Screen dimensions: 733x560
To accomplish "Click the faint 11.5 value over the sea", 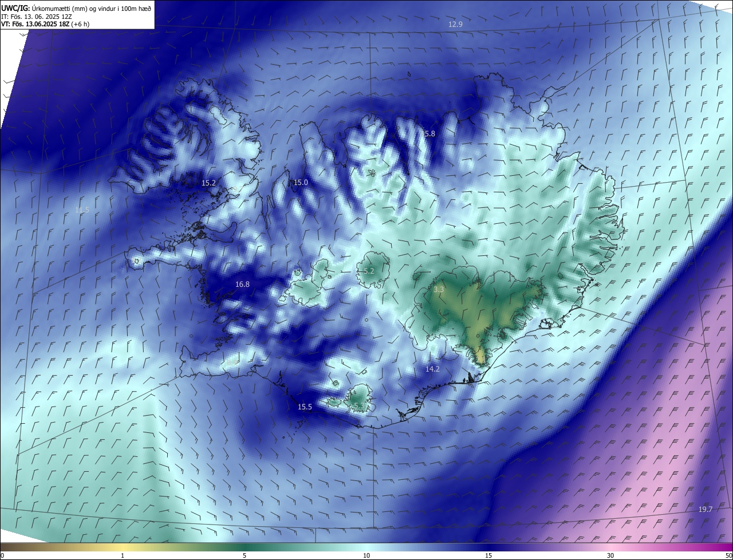I will pyautogui.click(x=82, y=210).
